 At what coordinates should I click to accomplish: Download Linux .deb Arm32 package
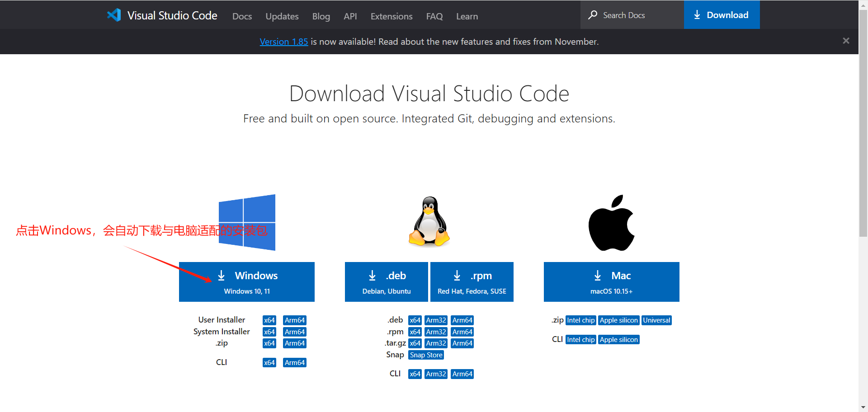pyautogui.click(x=436, y=320)
